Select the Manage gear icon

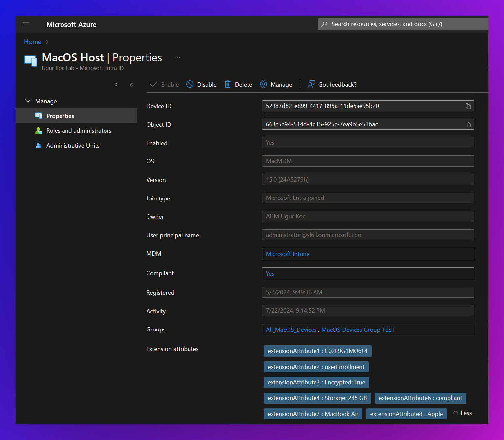pyautogui.click(x=263, y=84)
